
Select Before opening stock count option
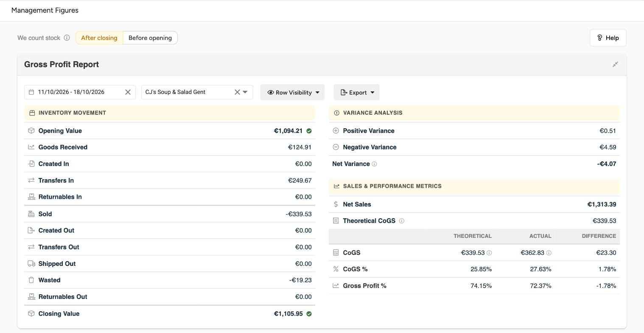click(x=150, y=38)
